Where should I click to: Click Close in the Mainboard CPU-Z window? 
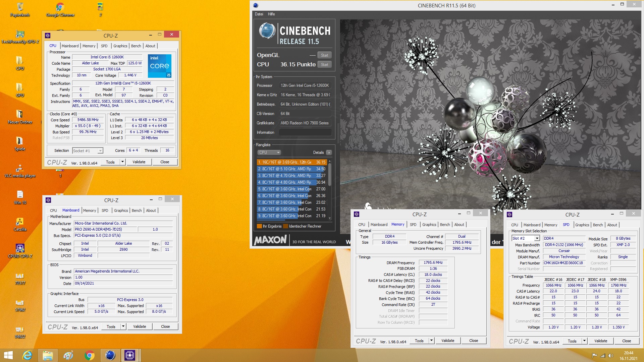[165, 326]
